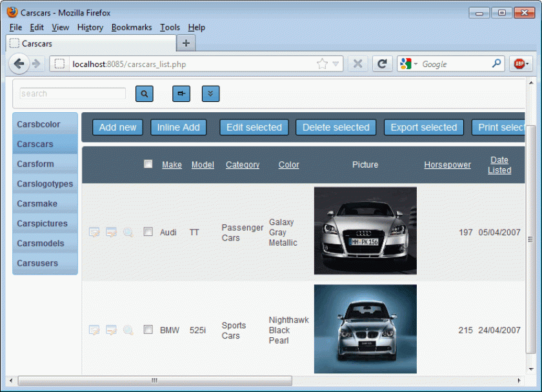Sort the table by Make column
Image resolution: width=542 pixels, height=392 pixels.
tap(172, 165)
